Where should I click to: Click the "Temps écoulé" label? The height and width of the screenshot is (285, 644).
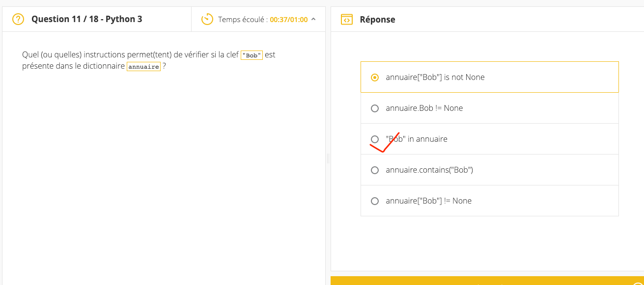point(243,20)
